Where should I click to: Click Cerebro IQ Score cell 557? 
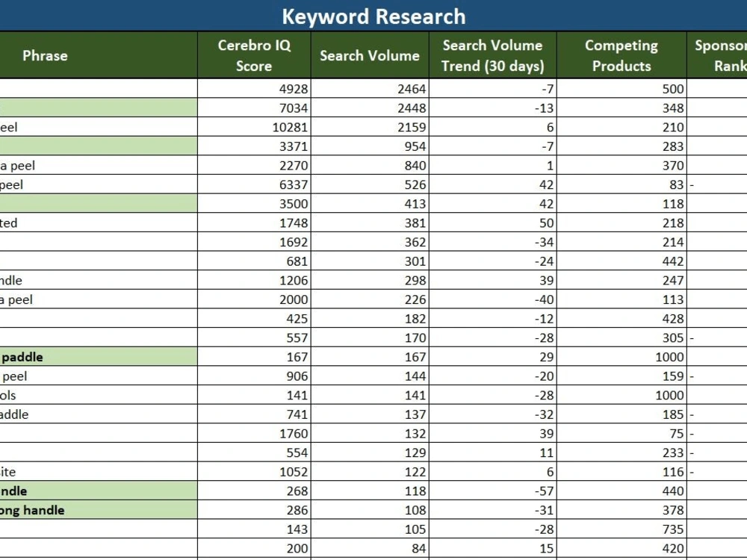click(254, 337)
